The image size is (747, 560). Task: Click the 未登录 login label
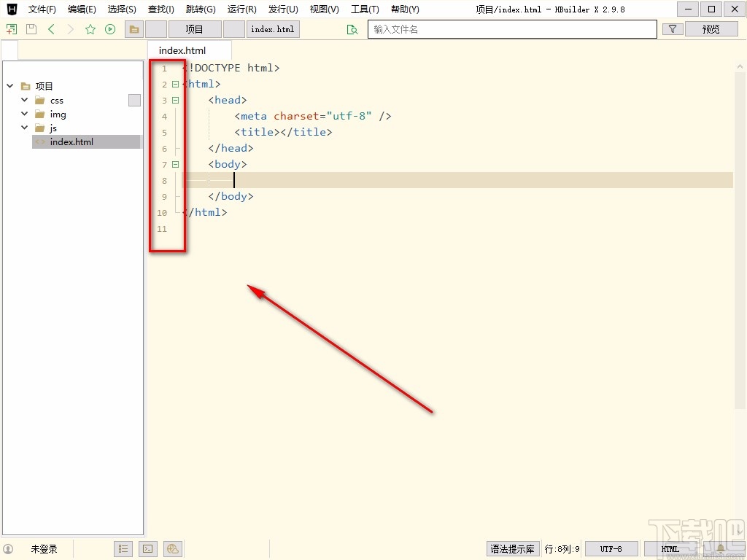pyautogui.click(x=44, y=549)
